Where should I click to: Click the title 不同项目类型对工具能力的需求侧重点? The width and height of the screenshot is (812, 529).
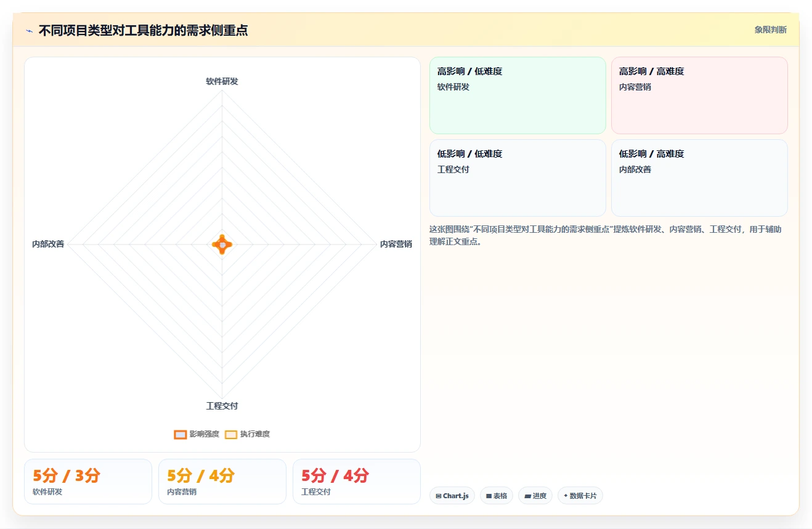[x=143, y=30]
